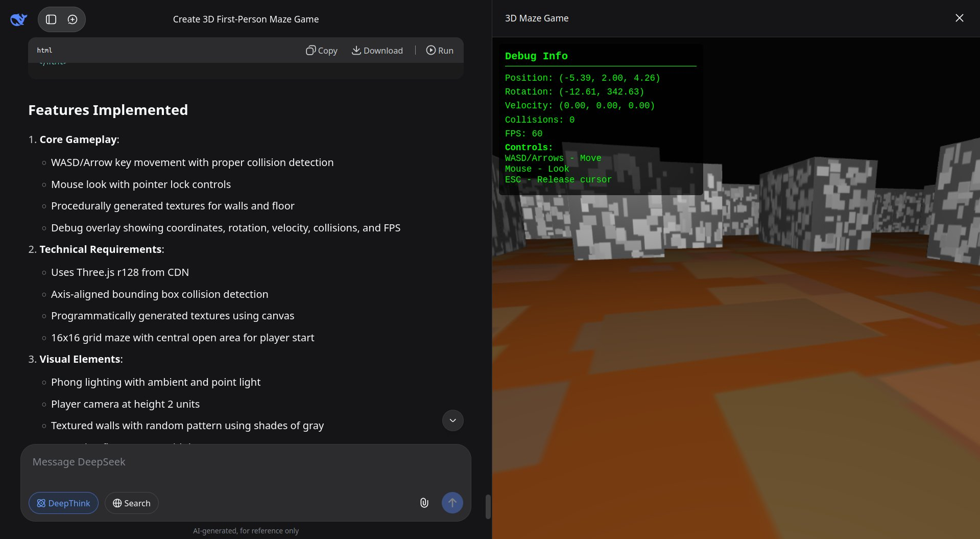The height and width of the screenshot is (539, 980).
Task: Click the DeepSeek whale logo
Action: tap(18, 19)
